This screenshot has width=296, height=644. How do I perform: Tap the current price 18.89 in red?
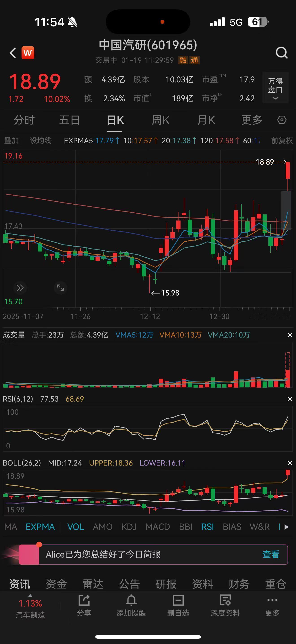coord(35,82)
